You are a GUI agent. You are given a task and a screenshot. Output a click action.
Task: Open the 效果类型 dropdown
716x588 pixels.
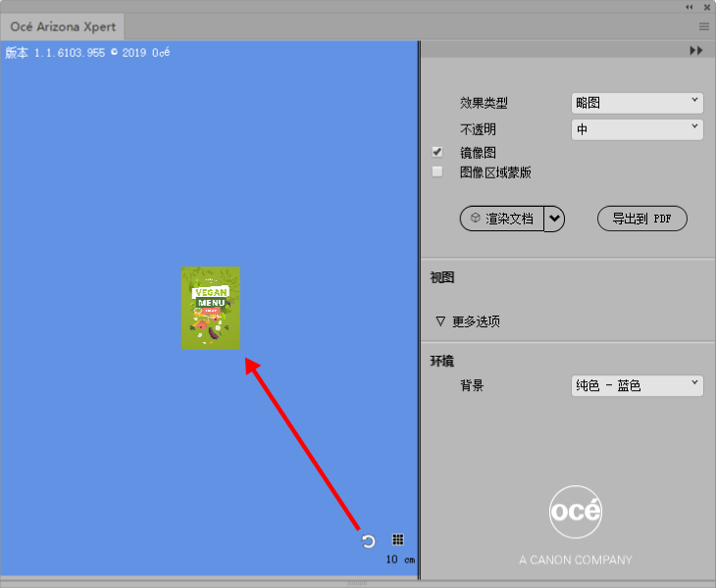[x=638, y=102]
